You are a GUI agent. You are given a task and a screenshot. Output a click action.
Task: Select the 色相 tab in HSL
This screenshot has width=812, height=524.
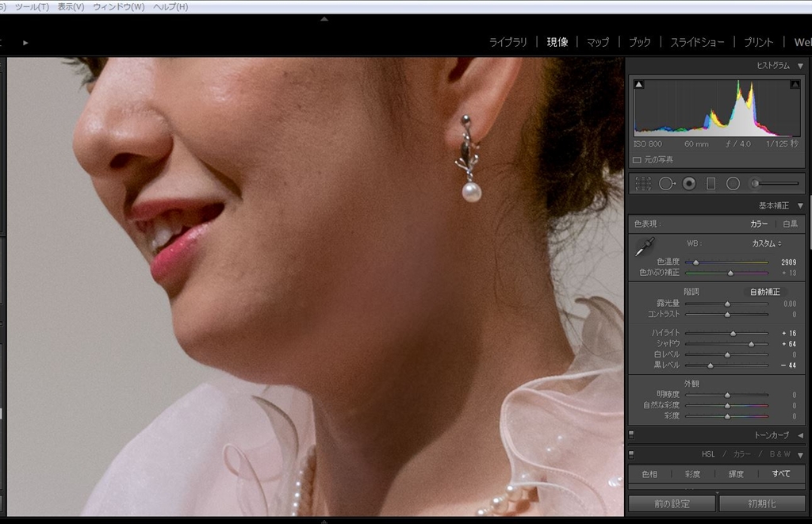(x=649, y=474)
